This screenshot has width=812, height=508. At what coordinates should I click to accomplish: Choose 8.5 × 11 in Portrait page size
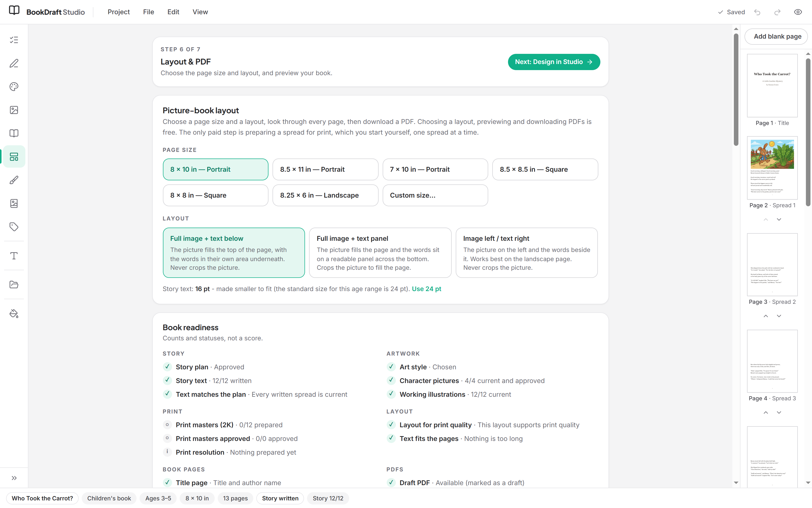coord(325,169)
